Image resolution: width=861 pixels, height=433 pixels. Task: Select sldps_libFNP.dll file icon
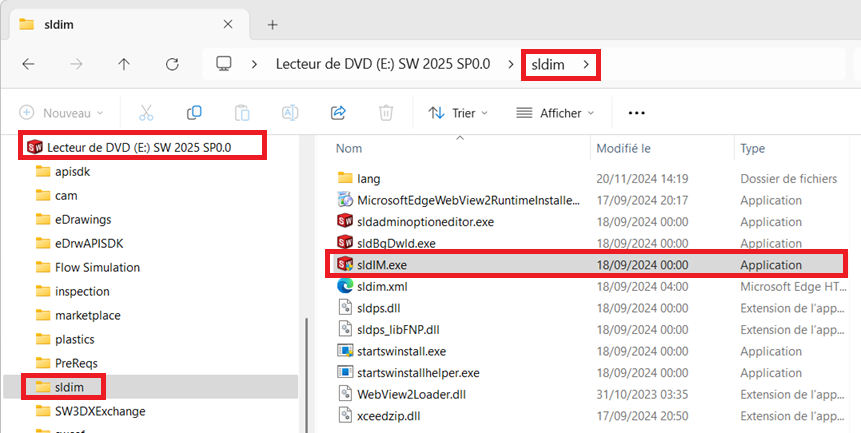coord(345,329)
